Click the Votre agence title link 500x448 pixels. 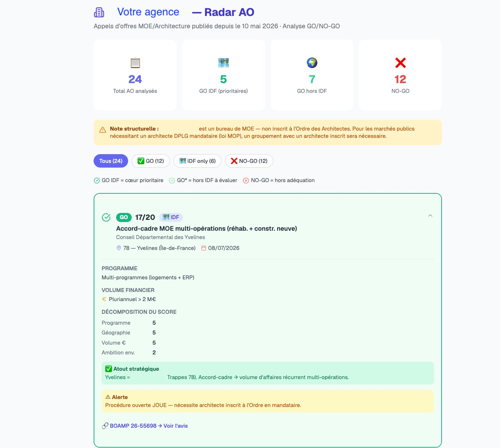pyautogui.click(x=148, y=12)
